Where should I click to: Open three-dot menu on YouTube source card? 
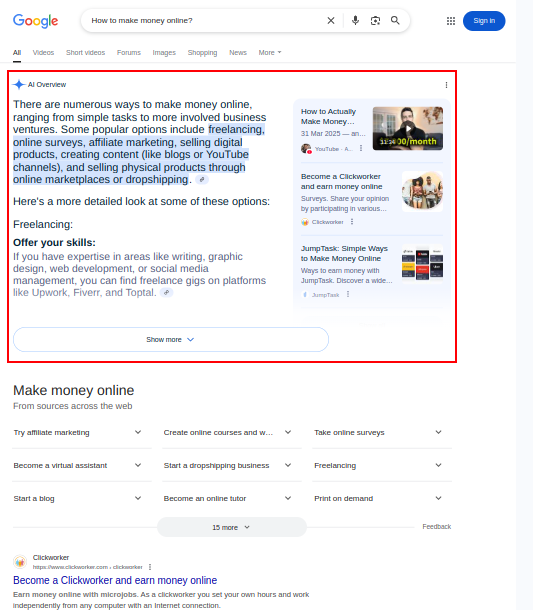[x=361, y=149]
